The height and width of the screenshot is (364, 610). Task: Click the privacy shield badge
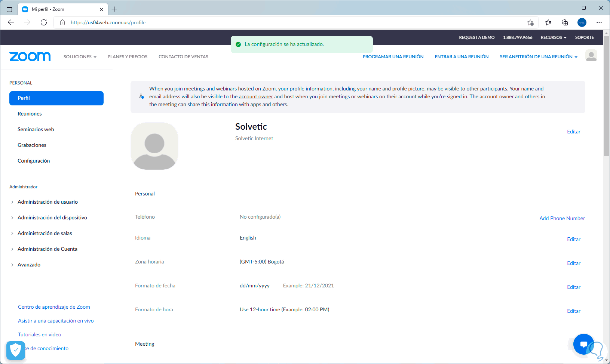point(16,351)
